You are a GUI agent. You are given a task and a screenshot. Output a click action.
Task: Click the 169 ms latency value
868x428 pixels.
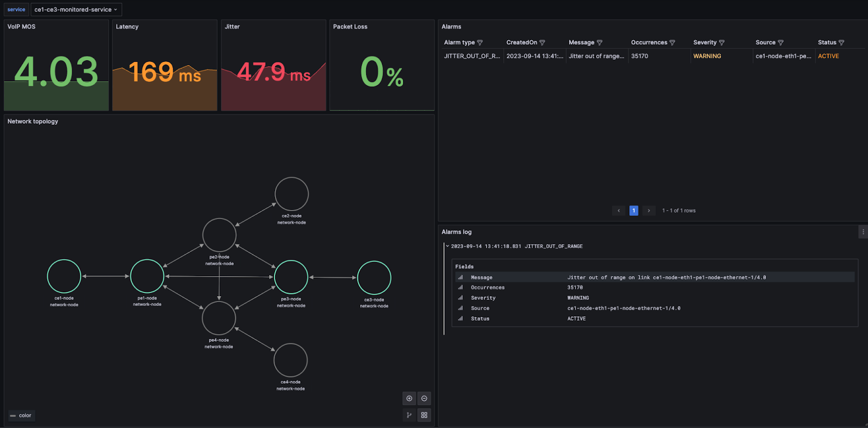point(165,72)
